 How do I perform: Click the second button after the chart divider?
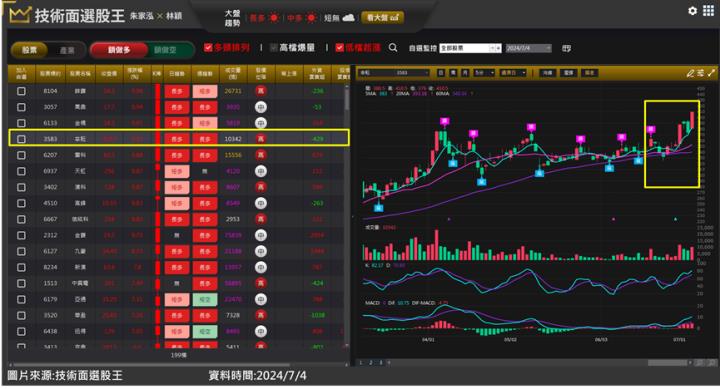point(568,73)
